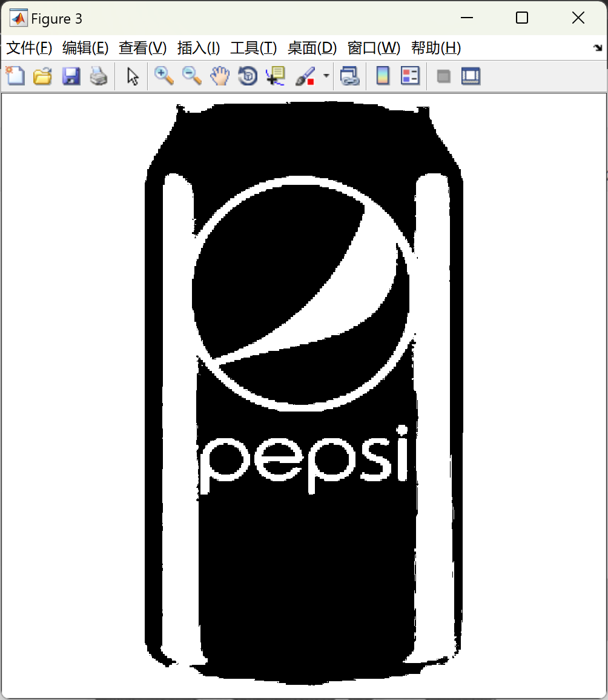Insert a colorbar using the toolbar icon
The height and width of the screenshot is (700, 608).
pos(383,76)
